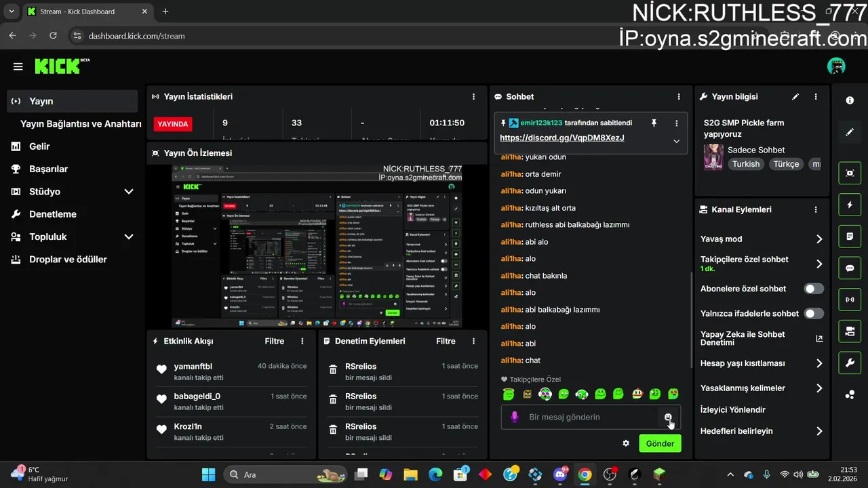Open Etkinlik Akışı three-dot menu

click(302, 342)
